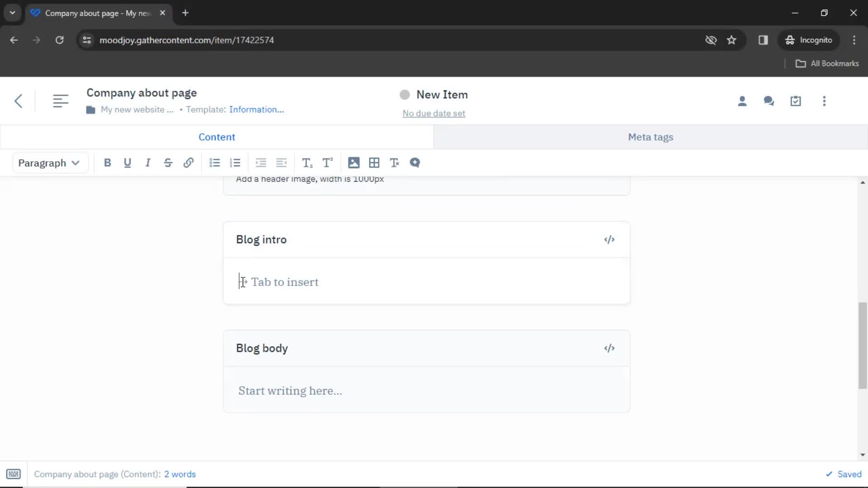Screen dimensions: 868x488
Task: Toggle source code view for Blog body
Action: [x=609, y=347]
